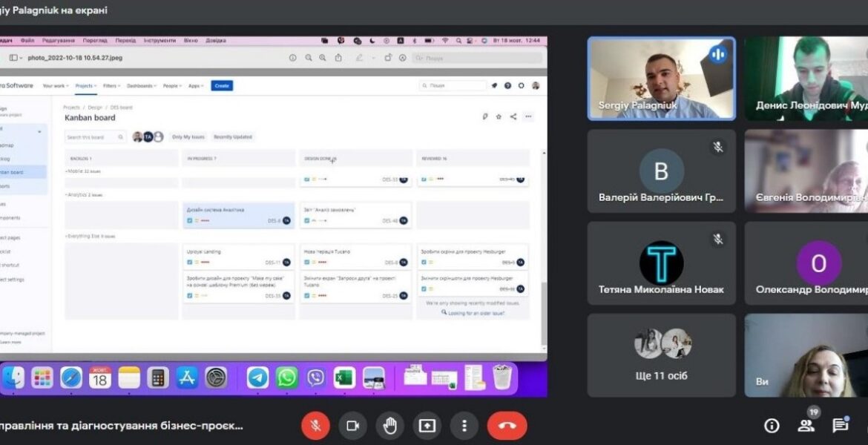Click the Preview toolbar share icon
The height and width of the screenshot is (445, 868).
[x=338, y=58]
